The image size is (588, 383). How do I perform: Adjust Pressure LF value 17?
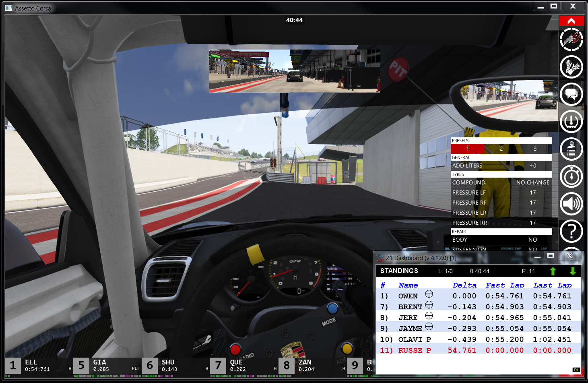tap(532, 193)
